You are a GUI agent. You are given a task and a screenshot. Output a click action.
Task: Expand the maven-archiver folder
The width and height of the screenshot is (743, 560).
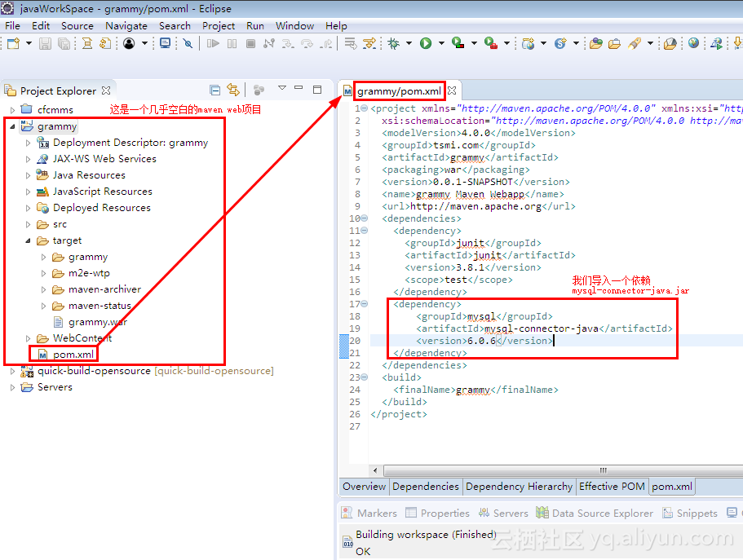43,289
